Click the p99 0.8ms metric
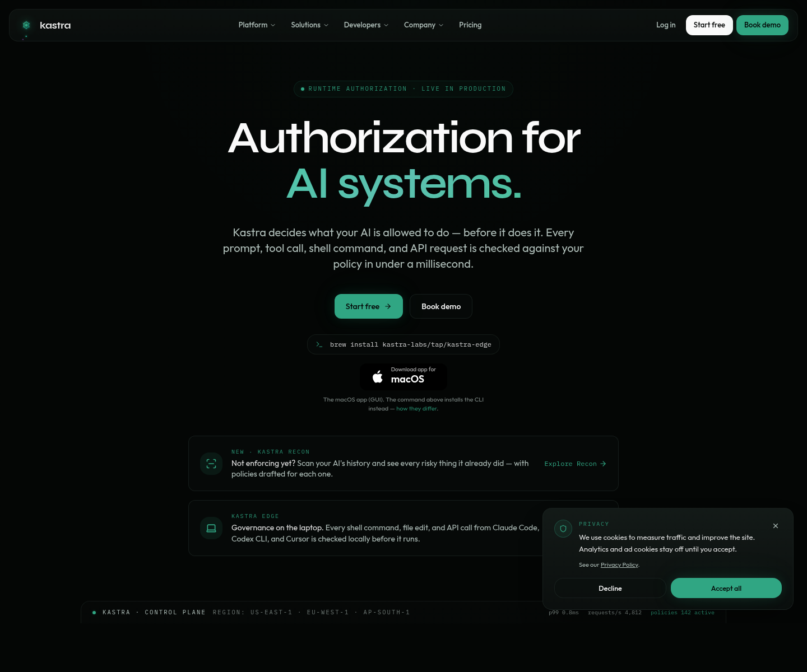The width and height of the screenshot is (807, 672). tap(564, 613)
